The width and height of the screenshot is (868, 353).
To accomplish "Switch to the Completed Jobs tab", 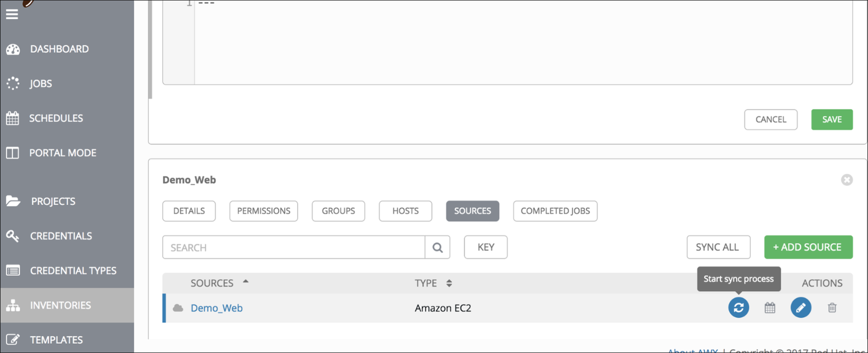I will point(556,211).
